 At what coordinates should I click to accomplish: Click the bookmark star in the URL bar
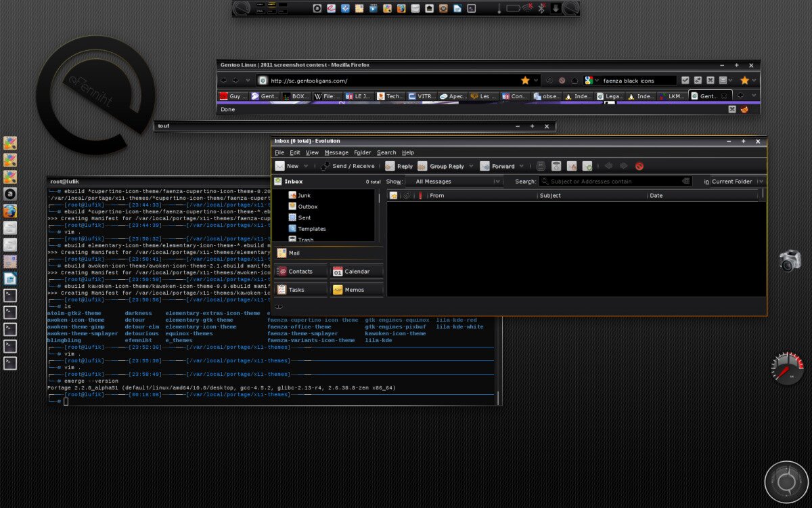click(x=525, y=81)
